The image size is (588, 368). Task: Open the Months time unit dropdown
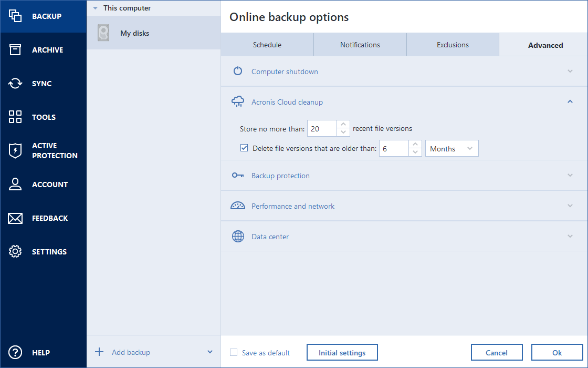click(451, 149)
